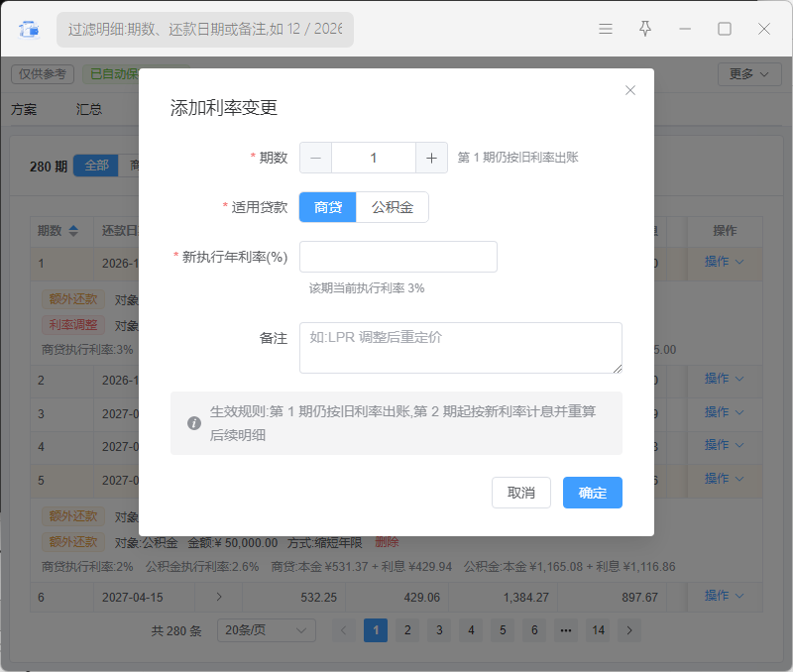Click the app logo icon in title bar

click(x=29, y=30)
